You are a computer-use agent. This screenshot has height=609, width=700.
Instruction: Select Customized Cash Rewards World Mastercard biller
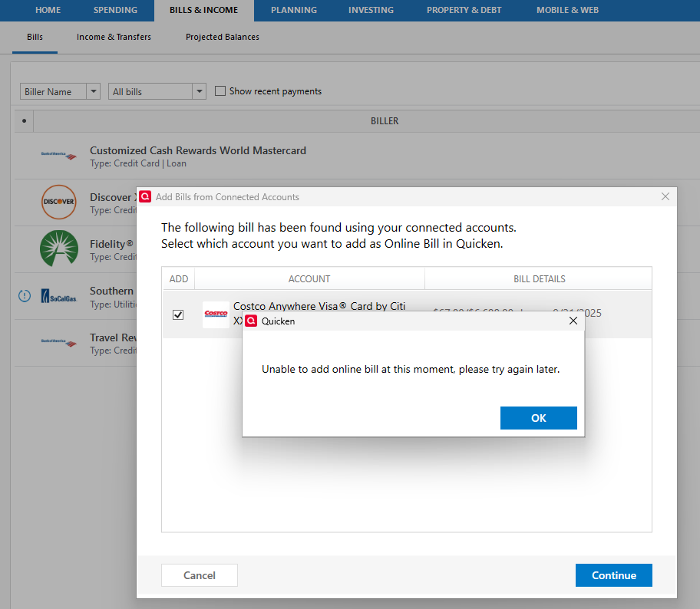click(x=198, y=150)
